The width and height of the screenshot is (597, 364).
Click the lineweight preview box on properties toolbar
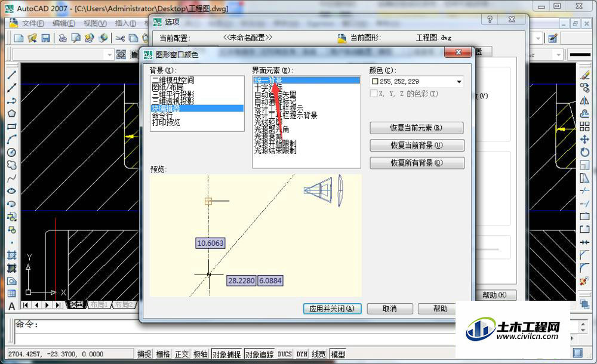click(x=580, y=55)
